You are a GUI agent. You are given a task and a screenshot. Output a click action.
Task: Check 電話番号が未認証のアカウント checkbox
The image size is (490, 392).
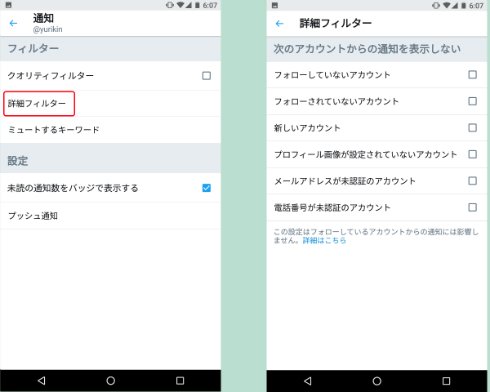pyautogui.click(x=472, y=207)
